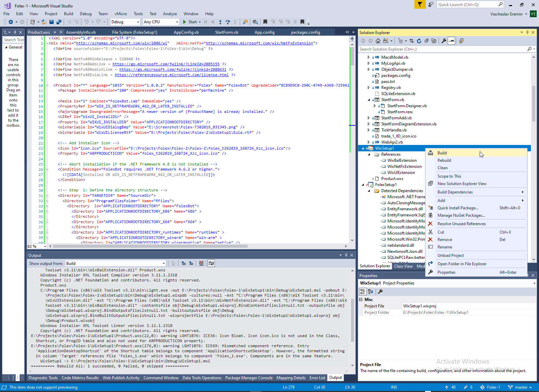Click Unload Project in the context menu
Image resolution: width=539 pixels, height=392 pixels.
[476, 255]
